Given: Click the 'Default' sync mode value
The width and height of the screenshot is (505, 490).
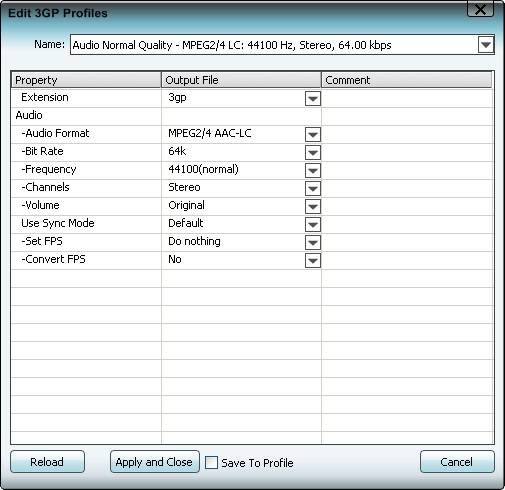Looking at the screenshot, I should [x=186, y=223].
